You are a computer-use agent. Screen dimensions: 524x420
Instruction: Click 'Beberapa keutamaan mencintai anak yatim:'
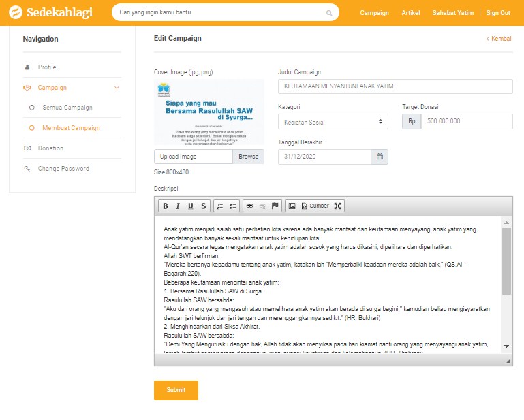coord(221,282)
